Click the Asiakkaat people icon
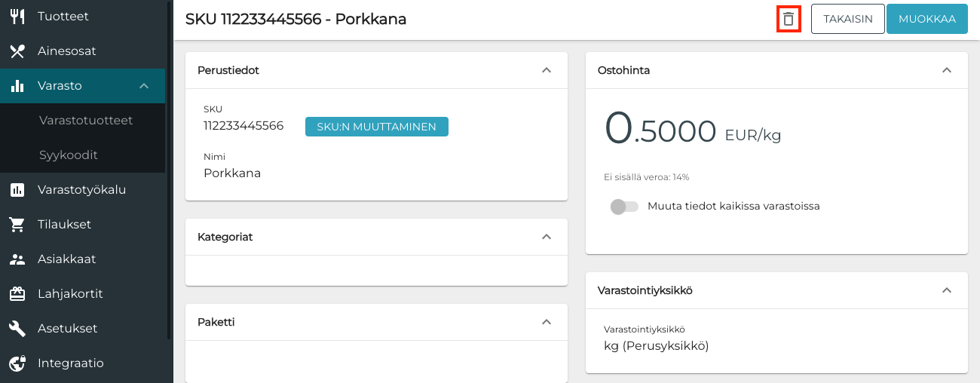This screenshot has width=980, height=383. tap(17, 259)
